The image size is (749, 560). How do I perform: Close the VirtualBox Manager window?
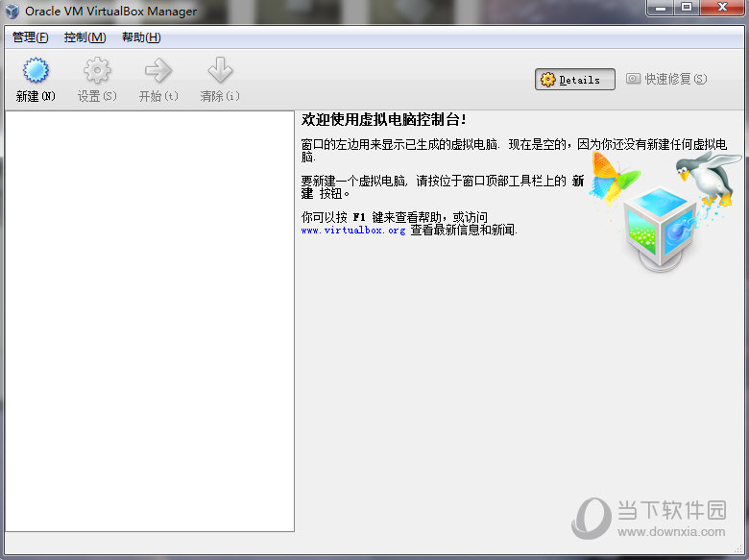pyautogui.click(x=722, y=8)
